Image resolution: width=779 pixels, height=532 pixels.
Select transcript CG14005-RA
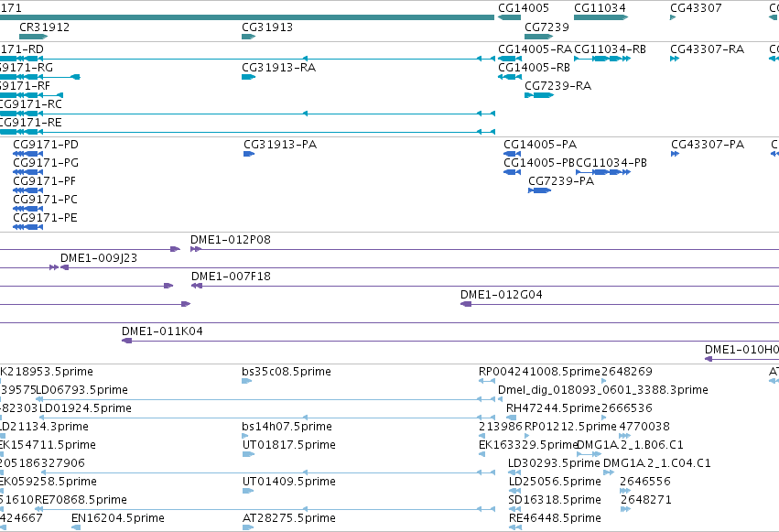(x=510, y=59)
